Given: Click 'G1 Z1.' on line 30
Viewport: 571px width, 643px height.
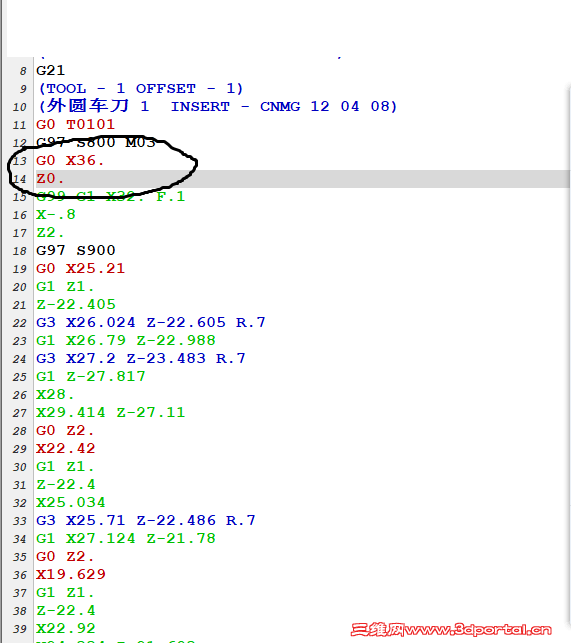Looking at the screenshot, I should (x=65, y=466).
